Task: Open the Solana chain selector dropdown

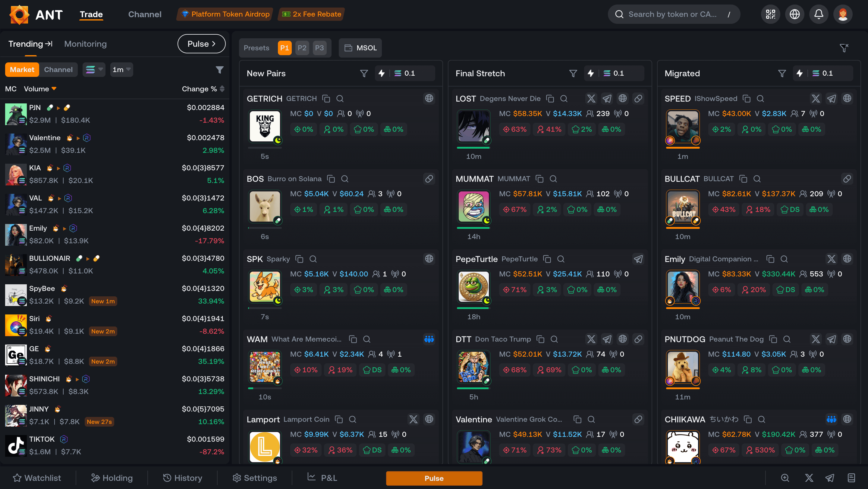Action: pos(94,70)
